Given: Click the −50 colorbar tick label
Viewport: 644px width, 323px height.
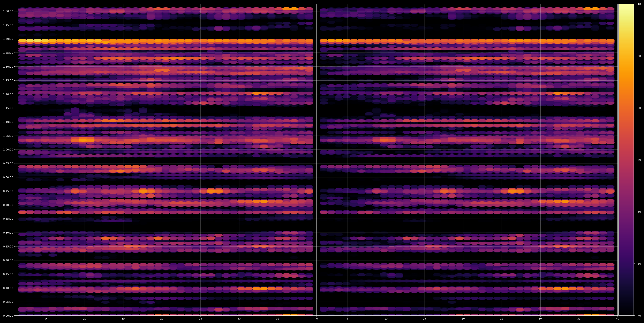Looking at the screenshot, I should [x=638, y=212].
